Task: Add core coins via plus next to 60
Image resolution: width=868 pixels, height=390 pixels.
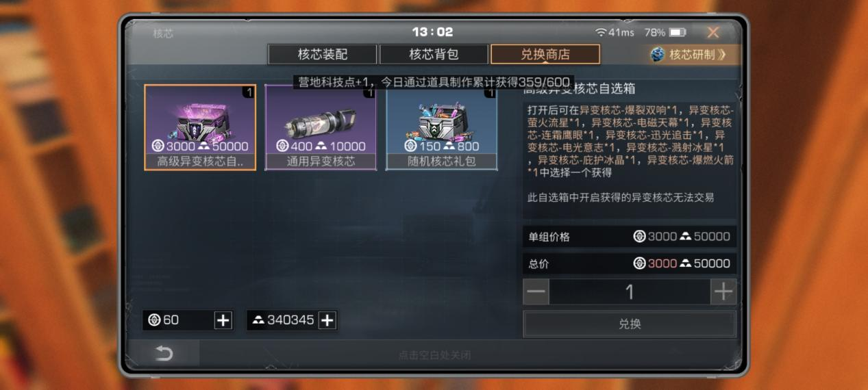Action: [x=223, y=320]
